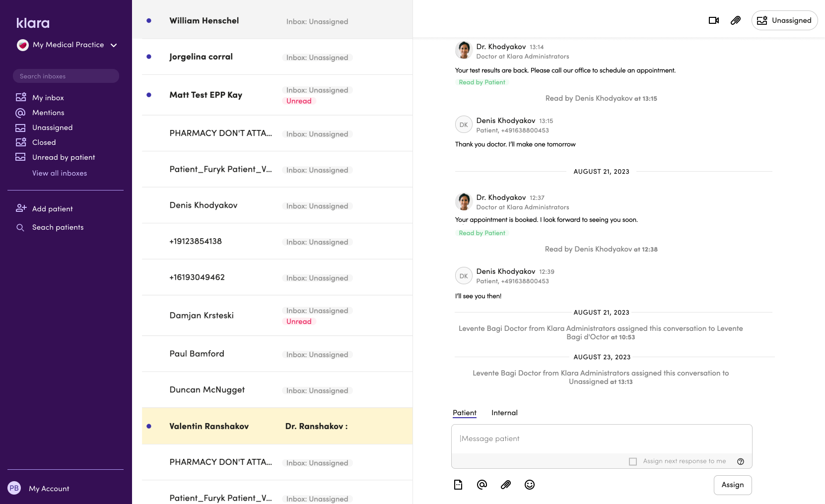Screen dimensions: 825x504
Task: Expand My Medical Practice dropdown
Action: click(114, 45)
